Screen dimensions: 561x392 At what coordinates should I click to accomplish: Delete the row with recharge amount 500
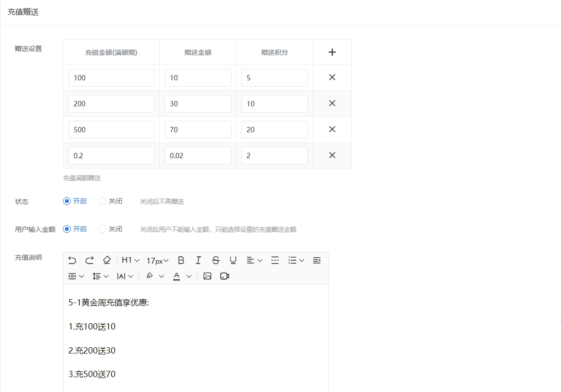pyautogui.click(x=332, y=129)
